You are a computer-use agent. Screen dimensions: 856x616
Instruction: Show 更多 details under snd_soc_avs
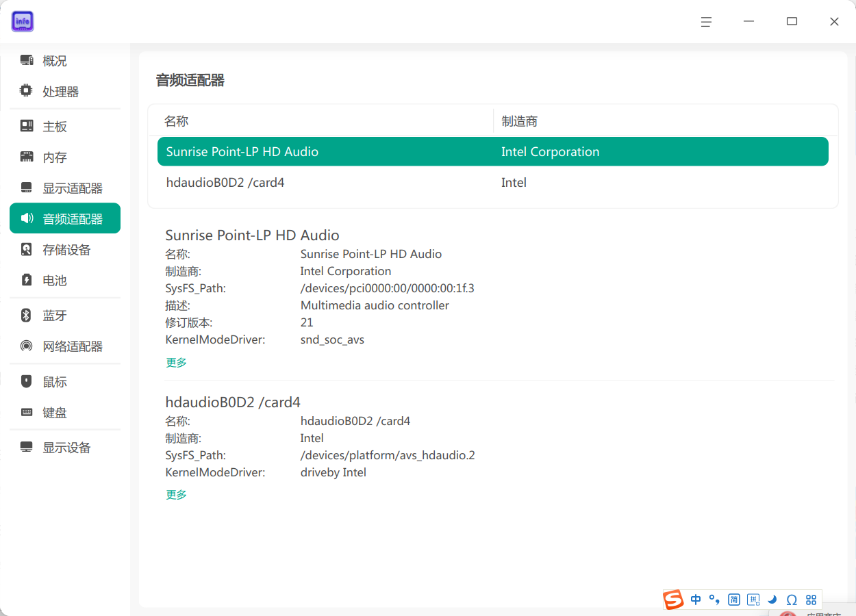(x=177, y=363)
